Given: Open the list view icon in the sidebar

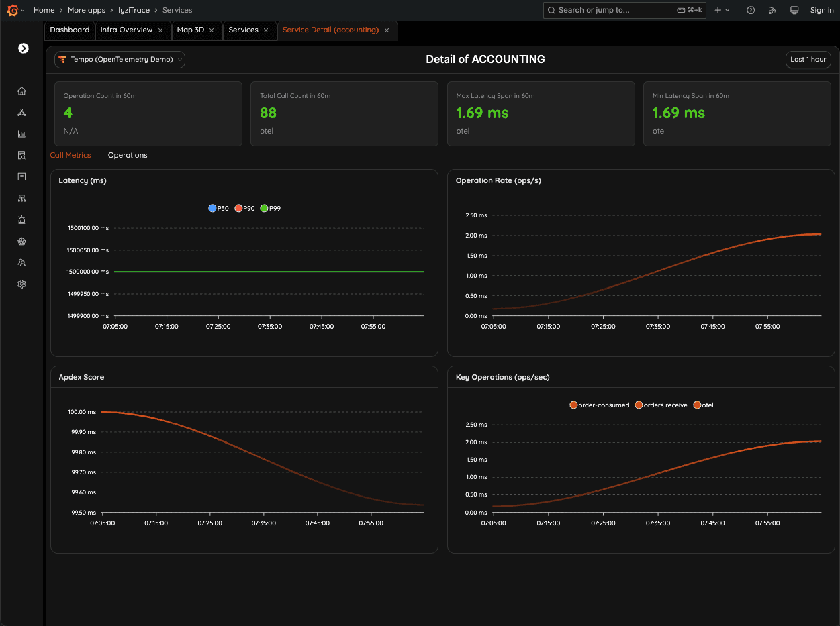Looking at the screenshot, I should point(21,176).
